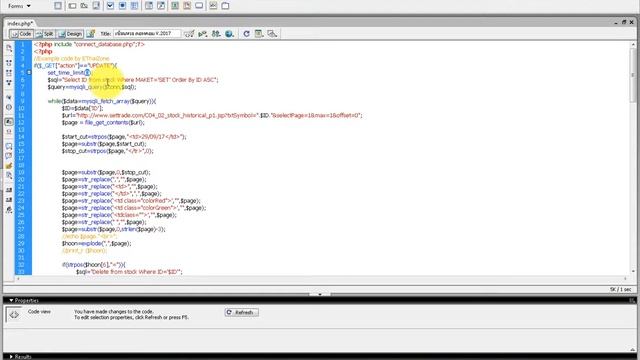Collapse code block marker at line 5
Screen dimensions: 640x360
tap(29, 73)
